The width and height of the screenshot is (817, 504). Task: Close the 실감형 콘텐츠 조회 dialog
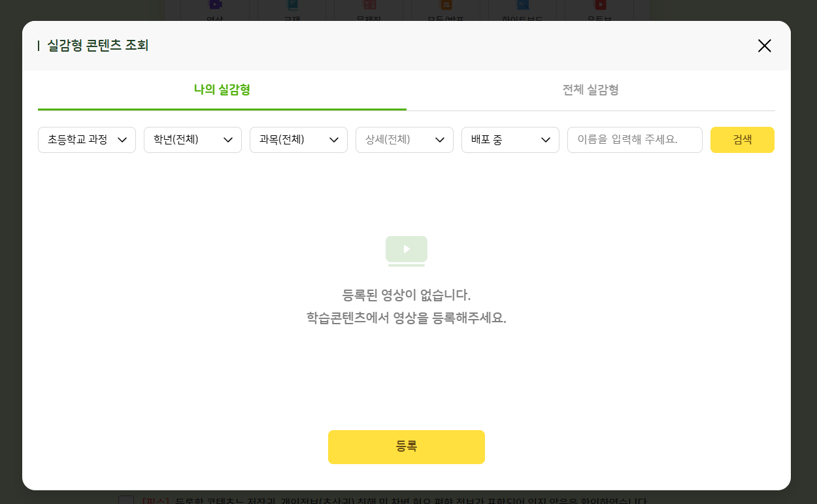(764, 46)
